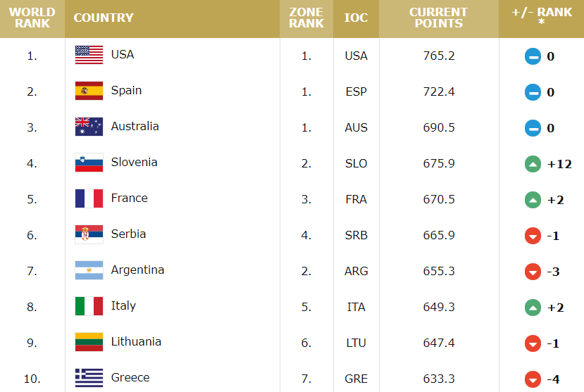Open the France country link
The height and width of the screenshot is (392, 584).
(129, 198)
